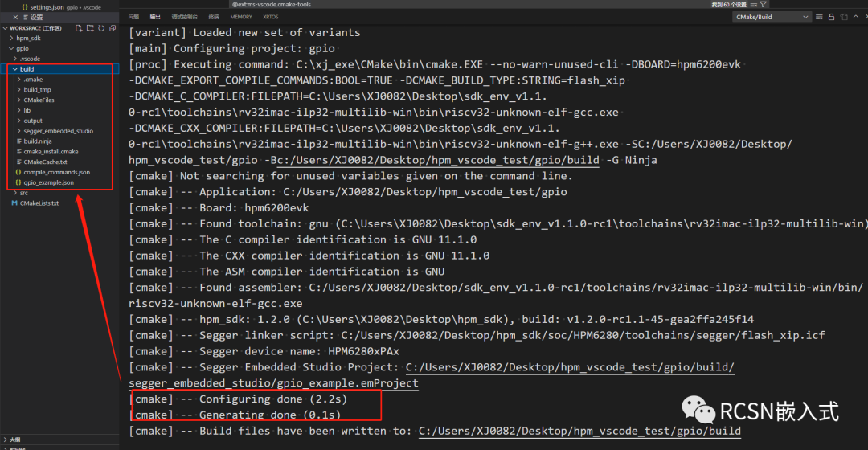Open CMakeLists.txt file
This screenshot has height=450, width=868.
click(39, 203)
